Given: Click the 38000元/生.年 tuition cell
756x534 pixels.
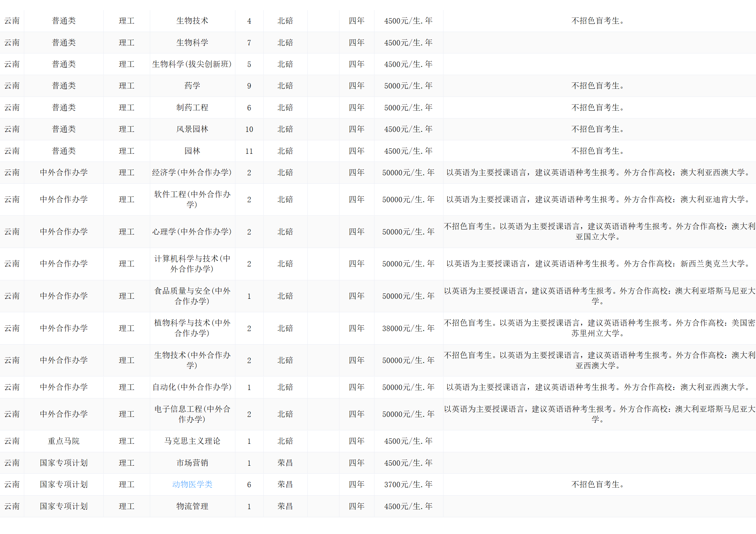Looking at the screenshot, I should click(408, 328).
